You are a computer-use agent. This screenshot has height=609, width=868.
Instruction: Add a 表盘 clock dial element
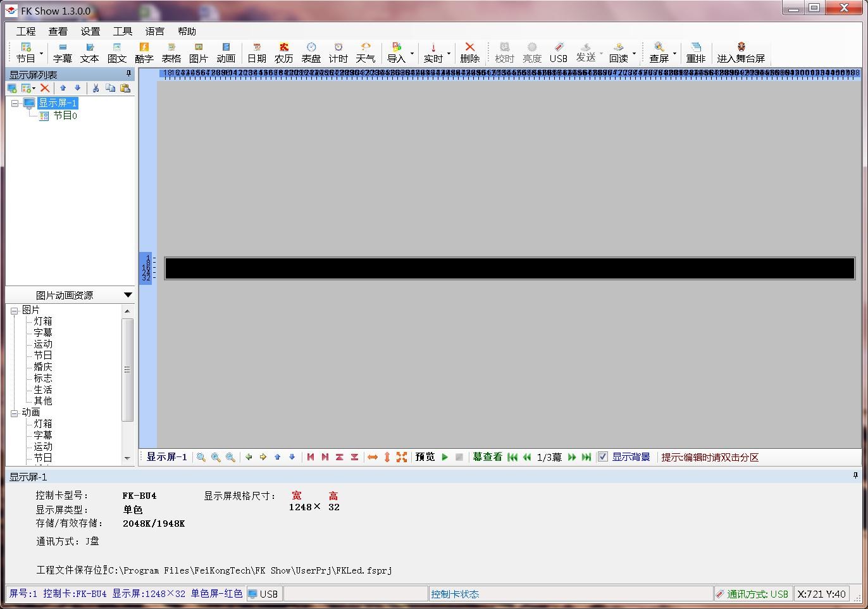pyautogui.click(x=311, y=53)
